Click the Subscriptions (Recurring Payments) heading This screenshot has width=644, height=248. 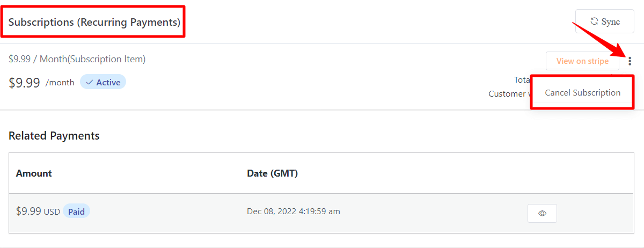click(x=94, y=23)
